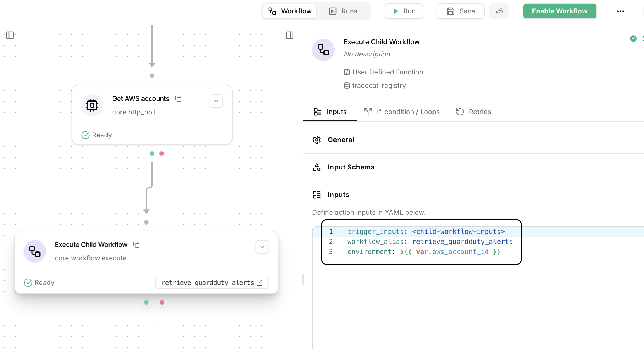Click the User Defined Function text
This screenshot has height=349, width=644.
click(x=388, y=72)
